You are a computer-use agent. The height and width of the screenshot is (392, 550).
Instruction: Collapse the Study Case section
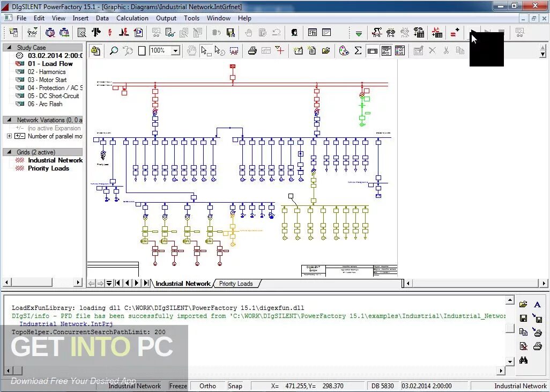(9, 47)
